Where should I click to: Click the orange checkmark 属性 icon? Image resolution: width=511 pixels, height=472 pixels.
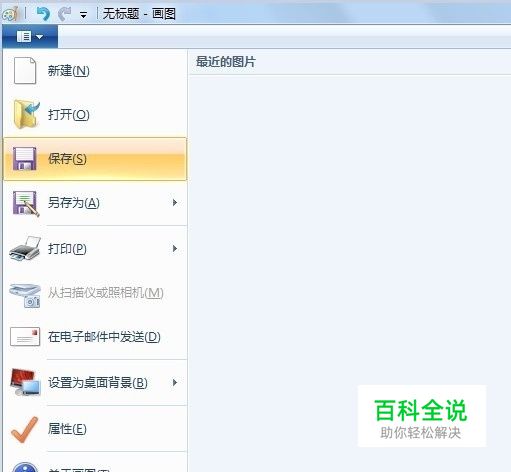point(25,429)
